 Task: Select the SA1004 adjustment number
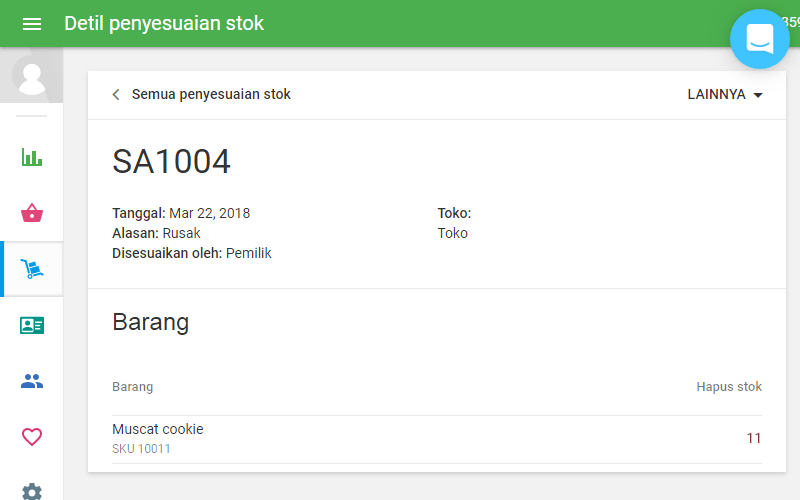click(x=171, y=162)
